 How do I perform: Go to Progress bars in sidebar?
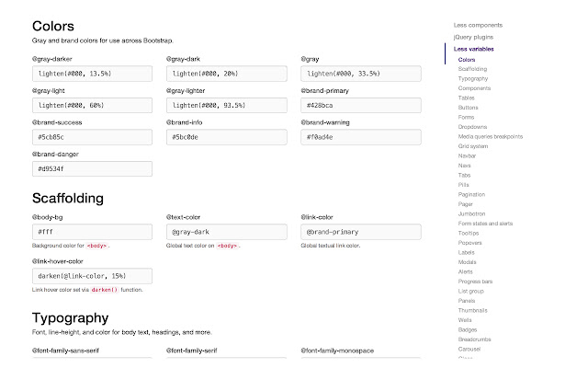[x=475, y=282]
